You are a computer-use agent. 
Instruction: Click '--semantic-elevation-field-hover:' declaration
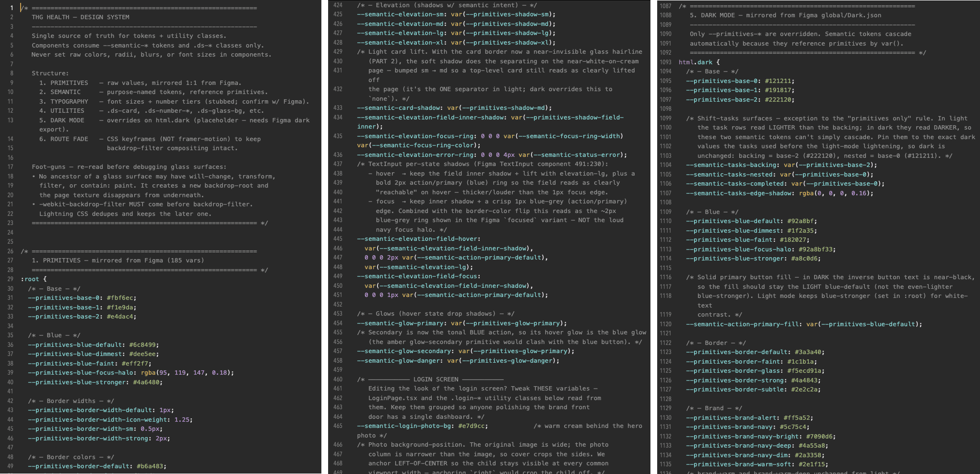[x=419, y=239]
